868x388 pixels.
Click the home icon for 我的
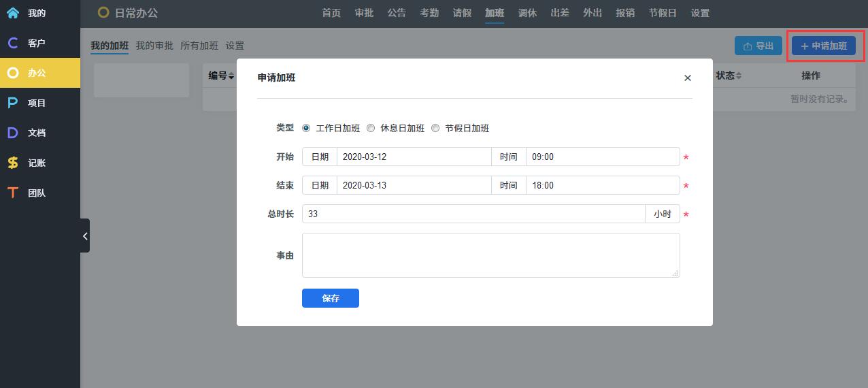coord(13,13)
